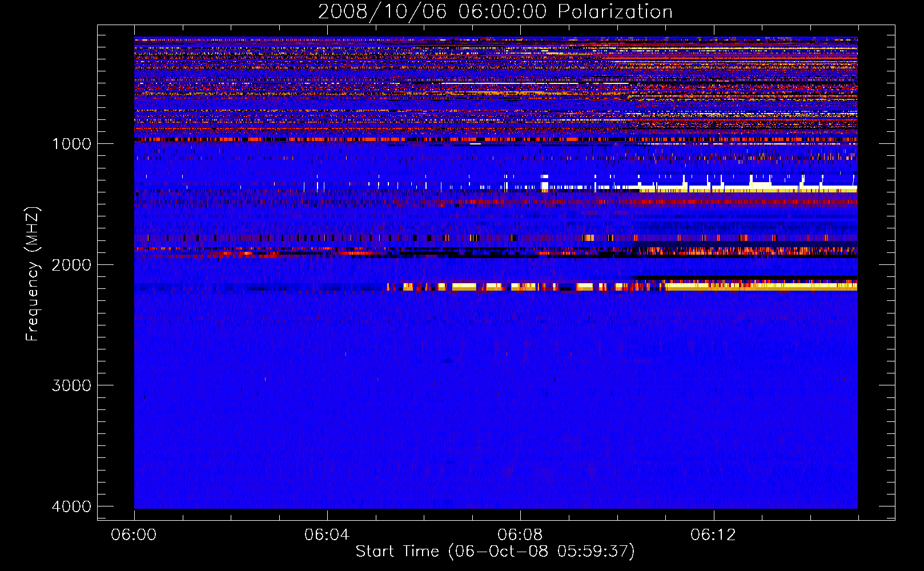
Task: Click the red interference line at 1000 MHz
Action: pyautogui.click(x=496, y=139)
